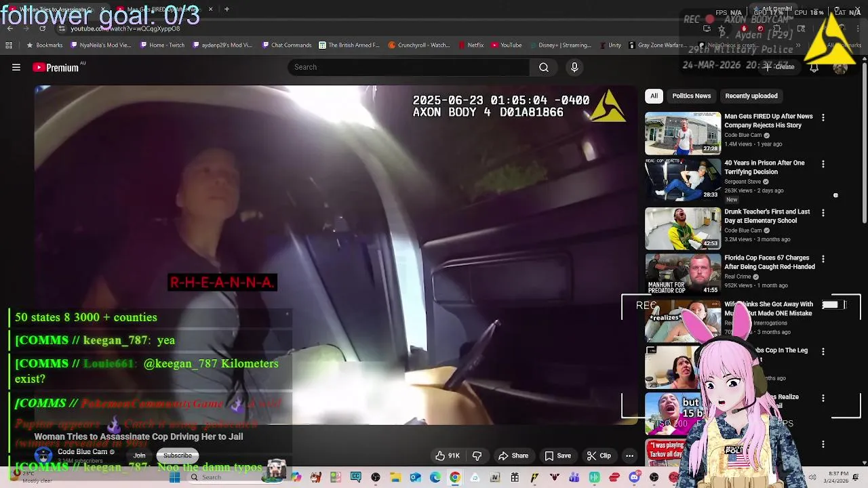
Task: Open Netflix bookmark
Action: (x=471, y=45)
